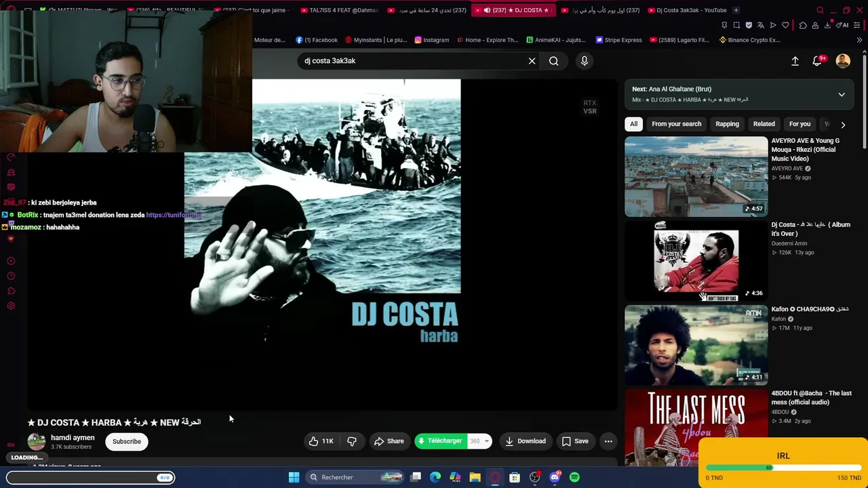Viewport: 868px width, 488px height.
Task: Open the AnimeKAI bookmark
Action: (555, 40)
